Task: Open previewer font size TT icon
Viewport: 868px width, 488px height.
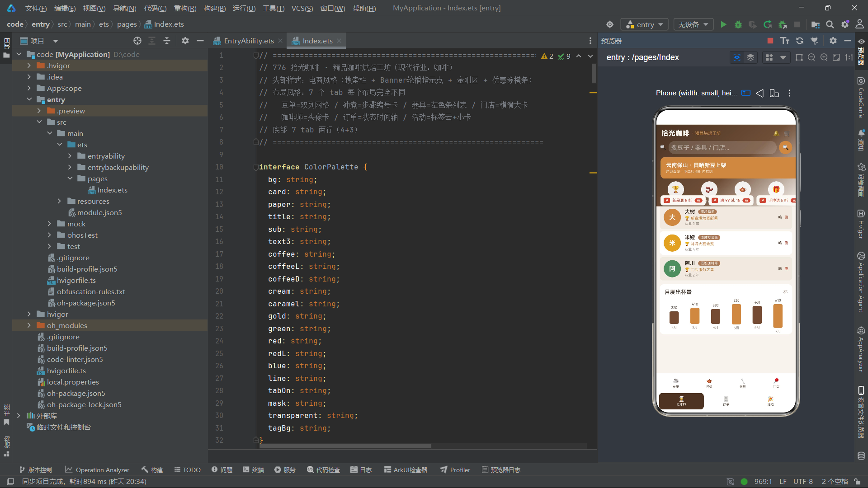Action: (785, 41)
